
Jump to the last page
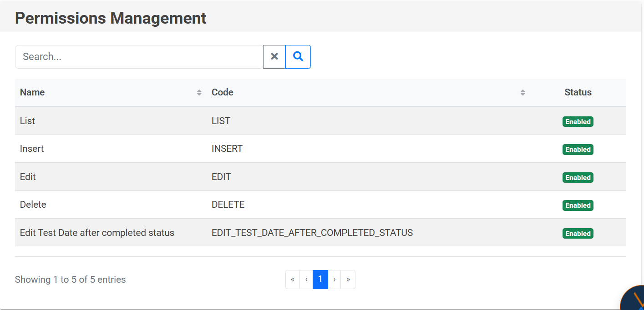(348, 280)
